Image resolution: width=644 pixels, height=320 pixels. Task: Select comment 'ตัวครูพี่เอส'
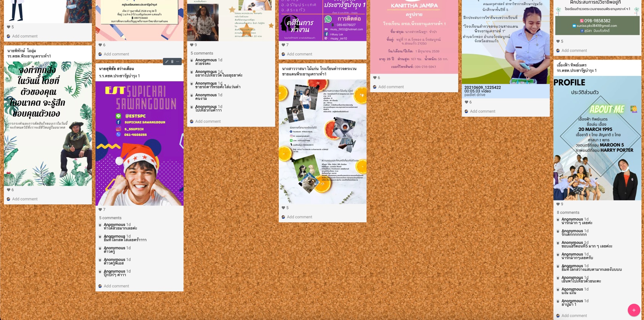pos(114,264)
